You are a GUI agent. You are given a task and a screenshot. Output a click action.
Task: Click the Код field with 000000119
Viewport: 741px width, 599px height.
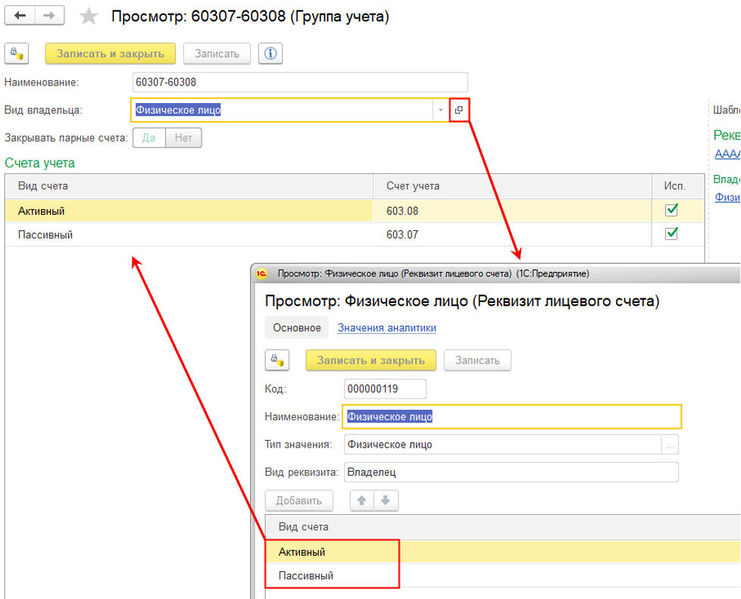pyautogui.click(x=384, y=389)
